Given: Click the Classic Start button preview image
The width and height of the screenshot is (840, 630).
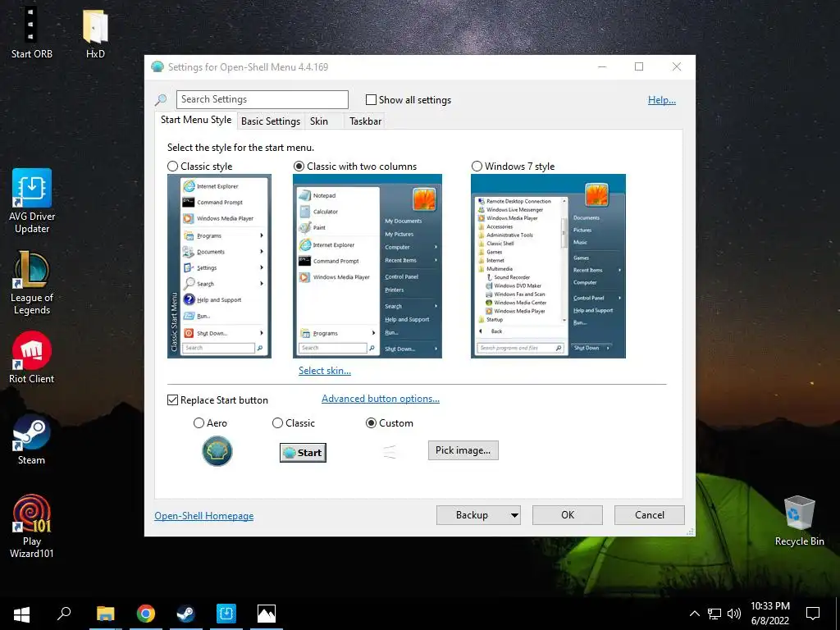Looking at the screenshot, I should pyautogui.click(x=303, y=453).
